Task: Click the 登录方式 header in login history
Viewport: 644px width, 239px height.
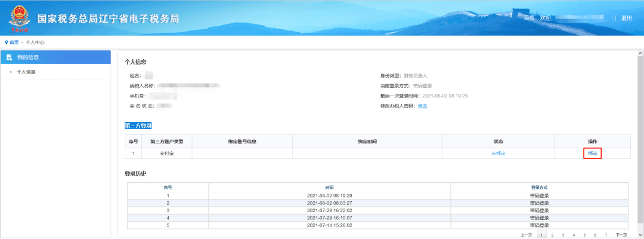Action: tap(539, 187)
